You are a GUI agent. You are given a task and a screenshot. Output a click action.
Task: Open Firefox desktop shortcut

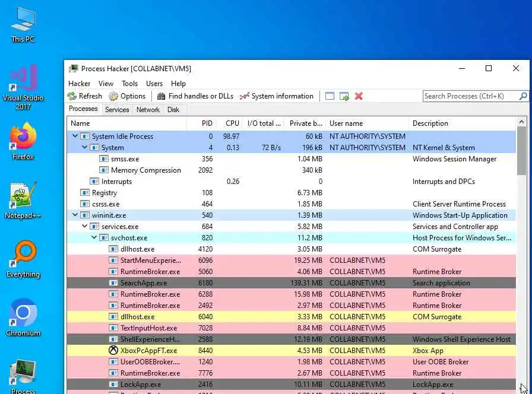pyautogui.click(x=23, y=141)
